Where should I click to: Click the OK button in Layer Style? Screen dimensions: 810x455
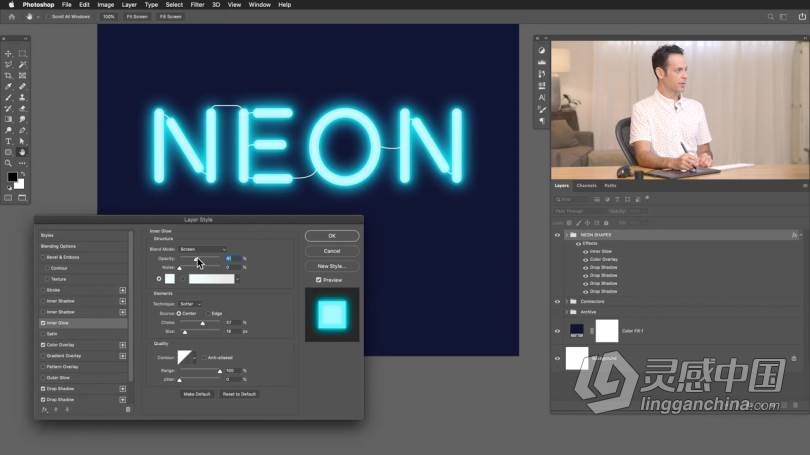pos(332,236)
